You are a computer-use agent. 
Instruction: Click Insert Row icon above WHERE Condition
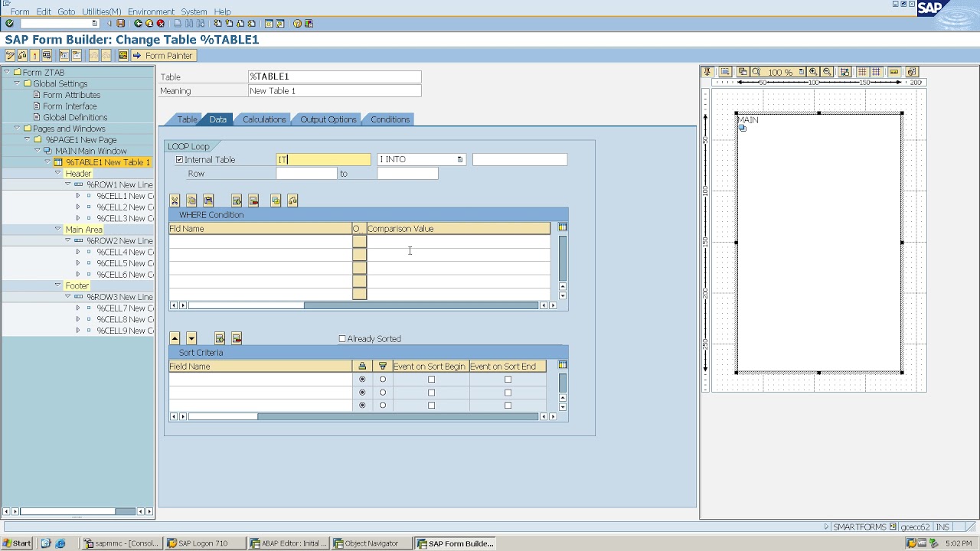point(237,201)
